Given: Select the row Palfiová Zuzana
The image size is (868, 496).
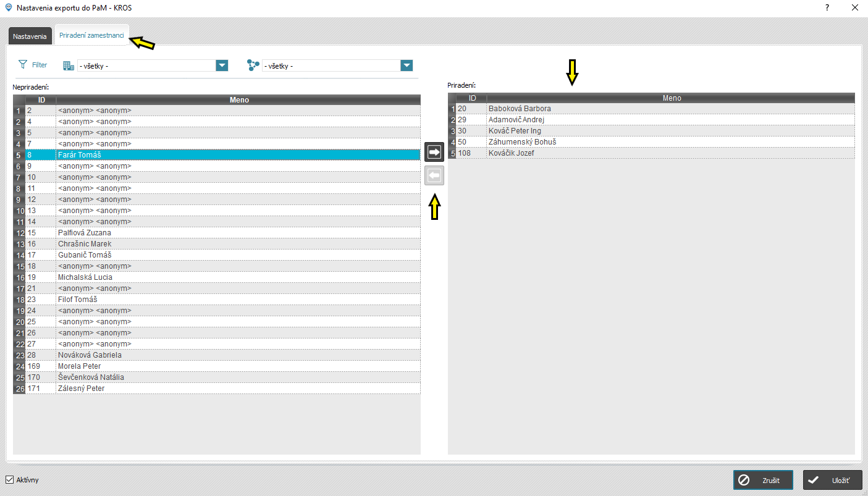Looking at the screenshot, I should (x=217, y=233).
